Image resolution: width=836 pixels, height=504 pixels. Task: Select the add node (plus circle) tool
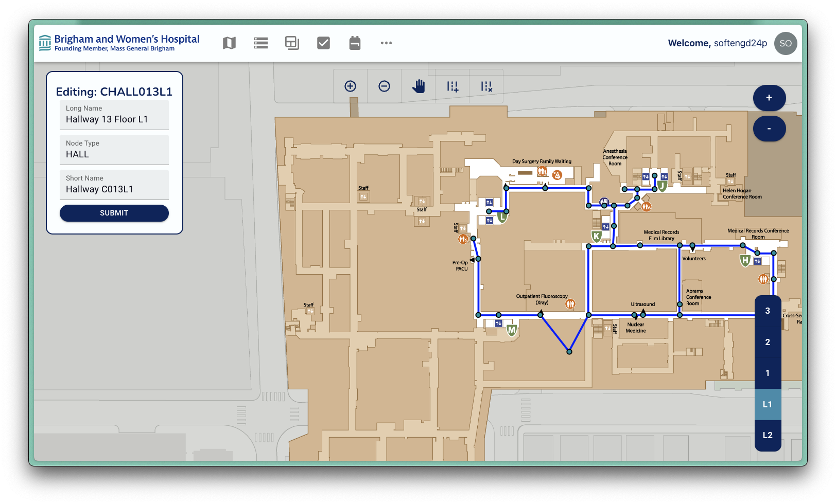tap(350, 86)
